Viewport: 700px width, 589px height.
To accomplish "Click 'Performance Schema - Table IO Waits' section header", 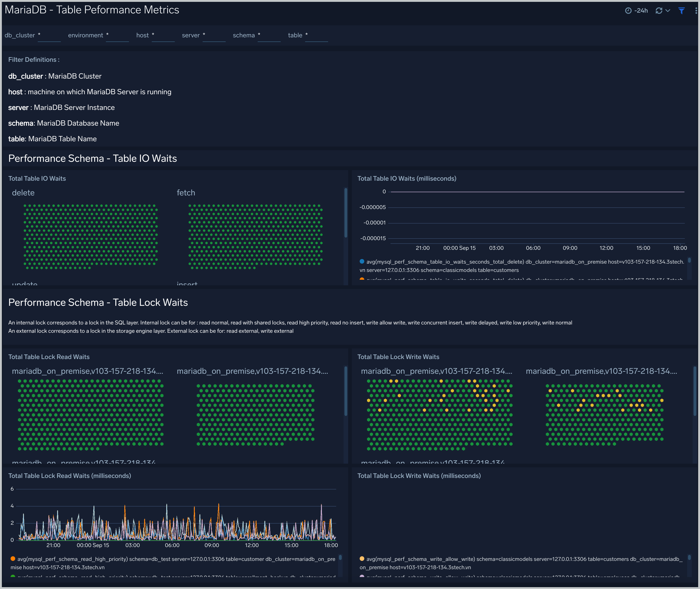I will click(x=92, y=158).
